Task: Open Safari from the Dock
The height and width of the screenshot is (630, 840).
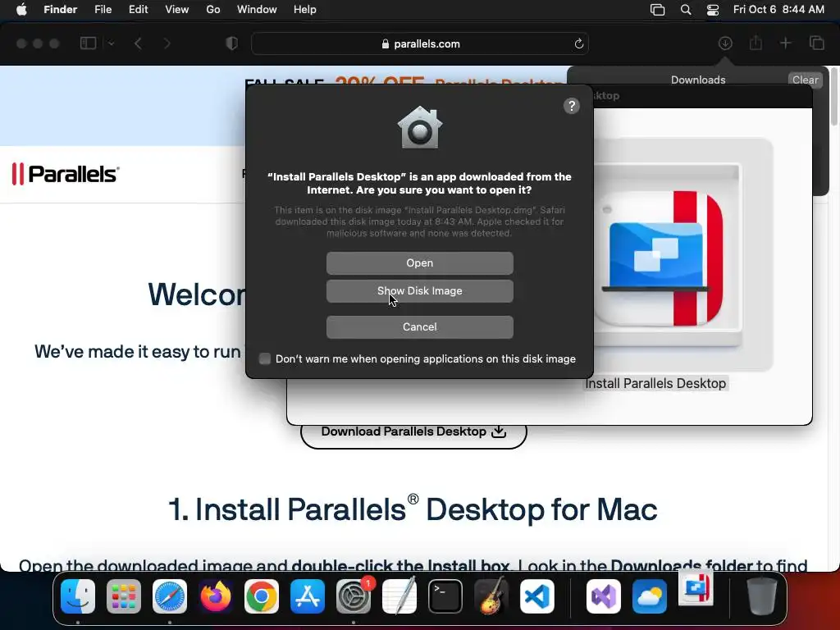Action: coord(170,596)
